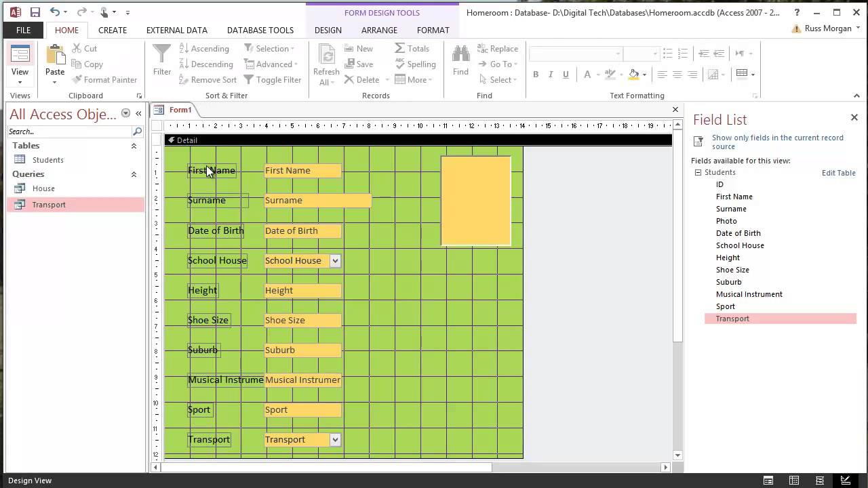
Task: Click the background fill paint bucket
Action: point(634,75)
